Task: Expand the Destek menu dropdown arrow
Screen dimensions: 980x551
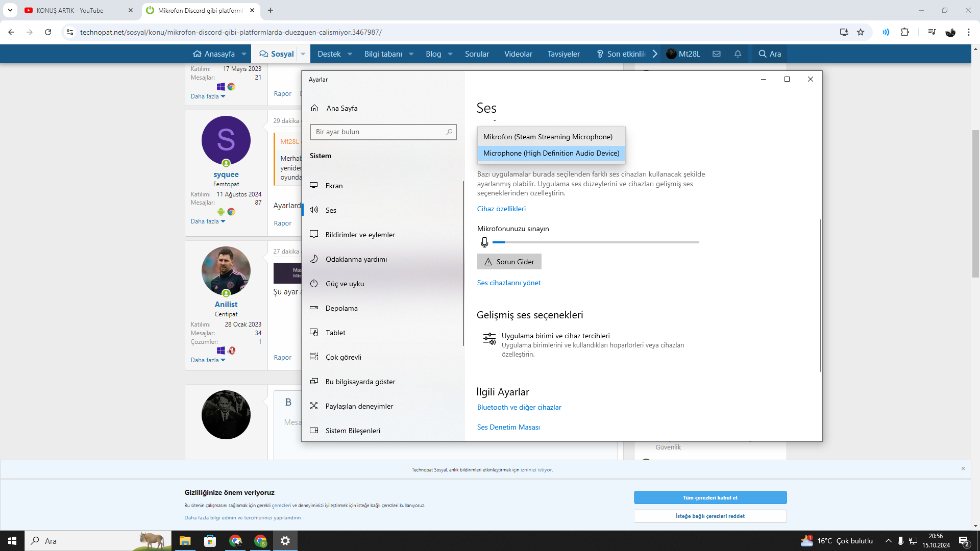Action: (x=350, y=54)
